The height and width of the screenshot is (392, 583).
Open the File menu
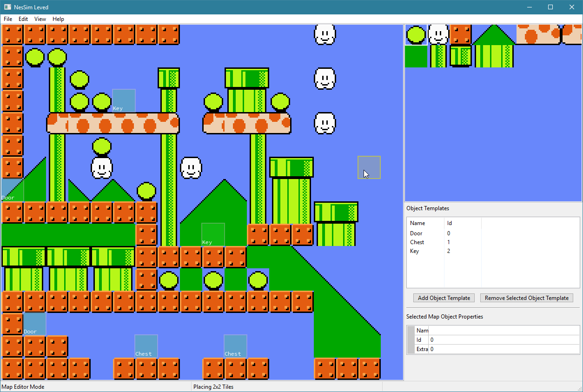click(8, 19)
